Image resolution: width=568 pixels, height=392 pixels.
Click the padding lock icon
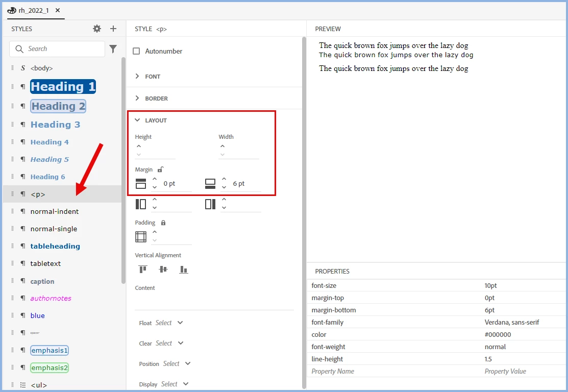point(163,223)
